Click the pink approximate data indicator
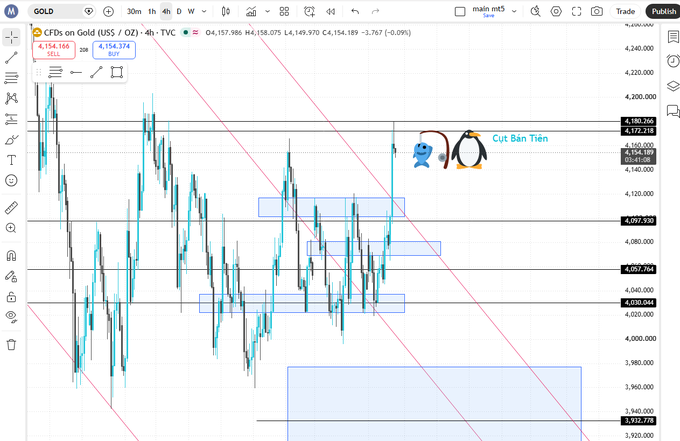680x441 pixels. [196, 33]
